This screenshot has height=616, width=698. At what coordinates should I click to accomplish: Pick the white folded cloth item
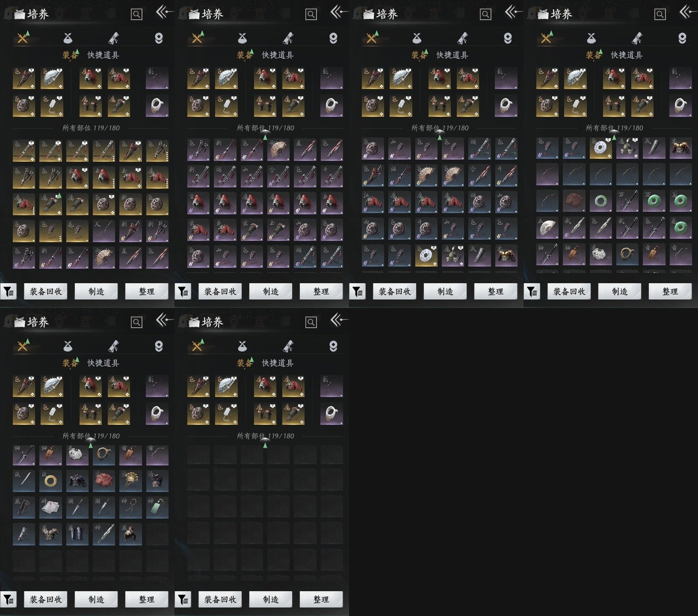tap(50, 507)
